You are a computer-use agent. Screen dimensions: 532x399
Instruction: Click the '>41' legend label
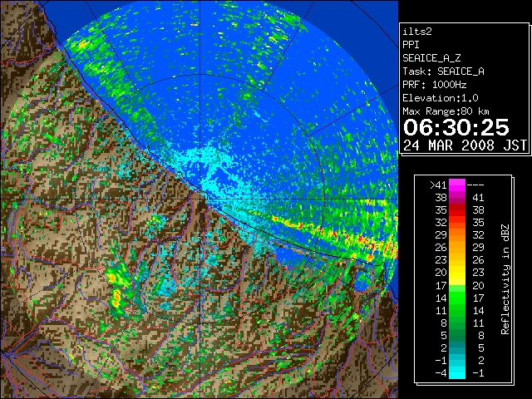click(438, 185)
